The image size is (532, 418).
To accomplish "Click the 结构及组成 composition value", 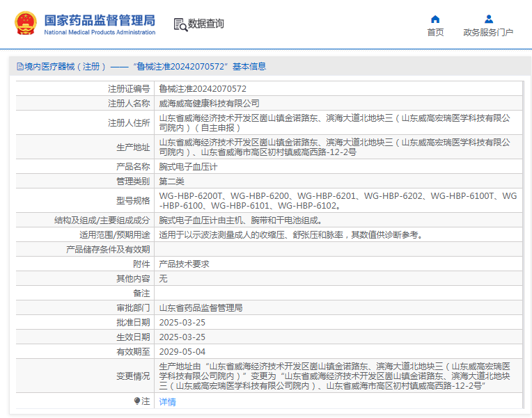I will [x=240, y=220].
